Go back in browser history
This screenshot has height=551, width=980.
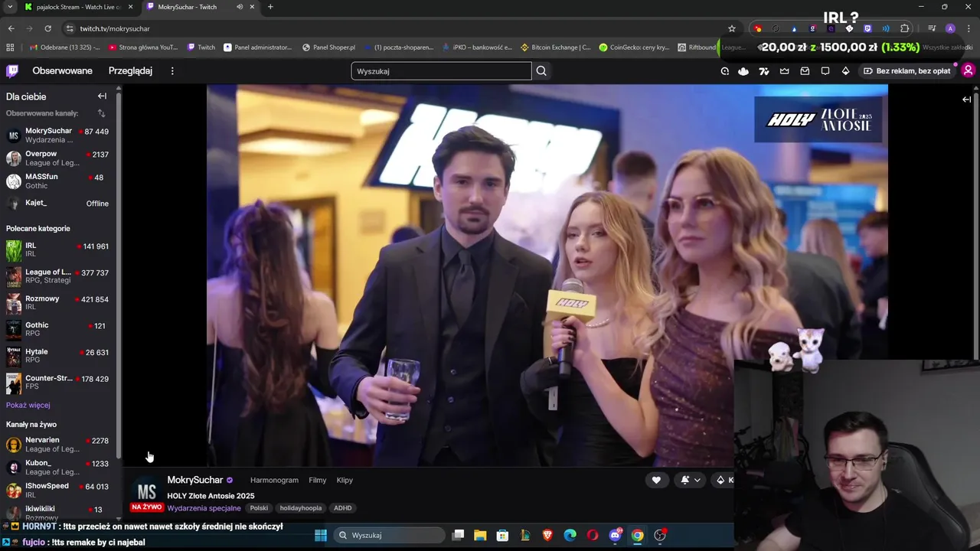[x=11, y=28]
